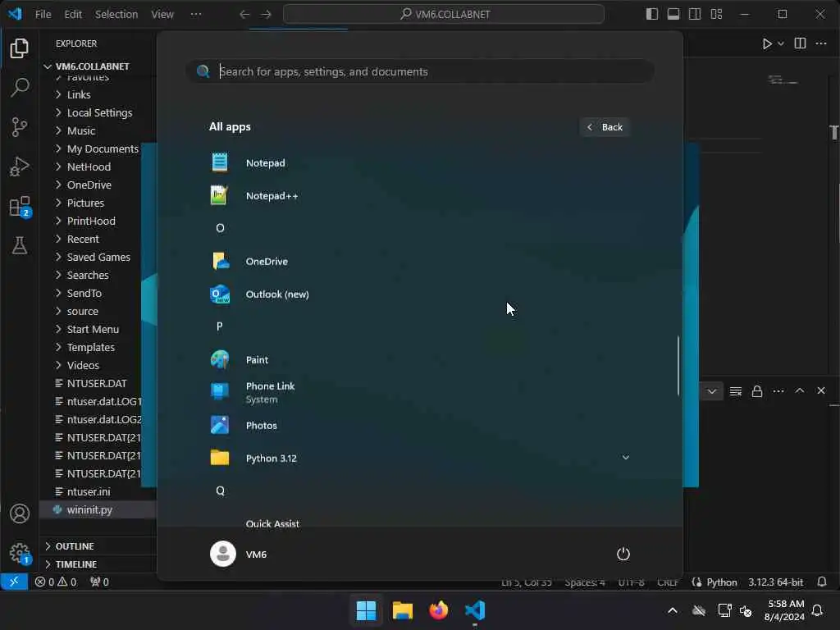Click the errors and warnings status item
The width and height of the screenshot is (840, 630).
pos(56,582)
